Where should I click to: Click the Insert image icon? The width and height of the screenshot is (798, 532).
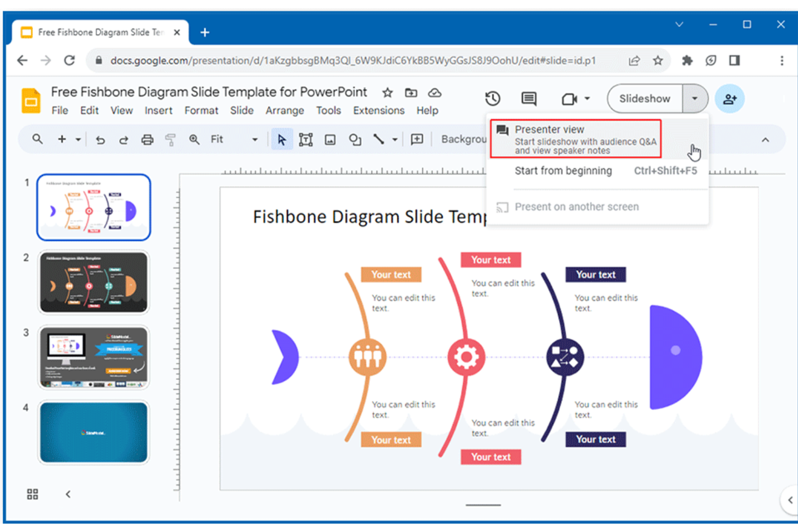[x=331, y=139]
